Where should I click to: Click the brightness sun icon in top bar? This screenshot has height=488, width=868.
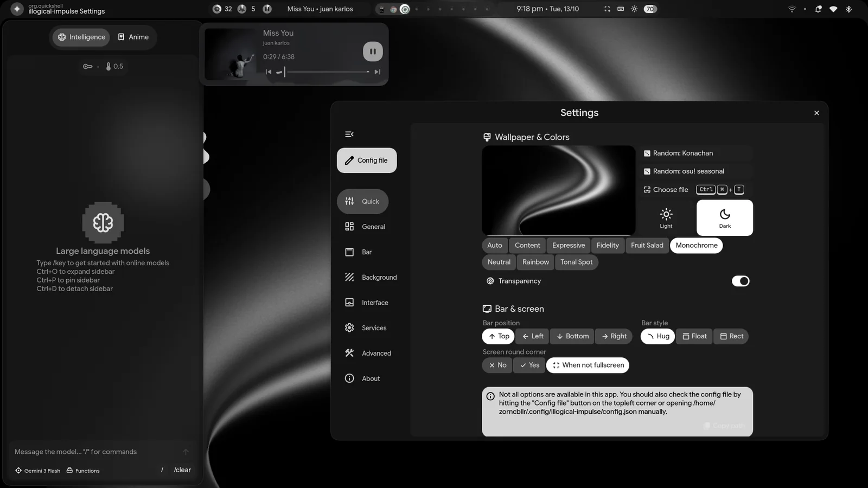(x=634, y=9)
